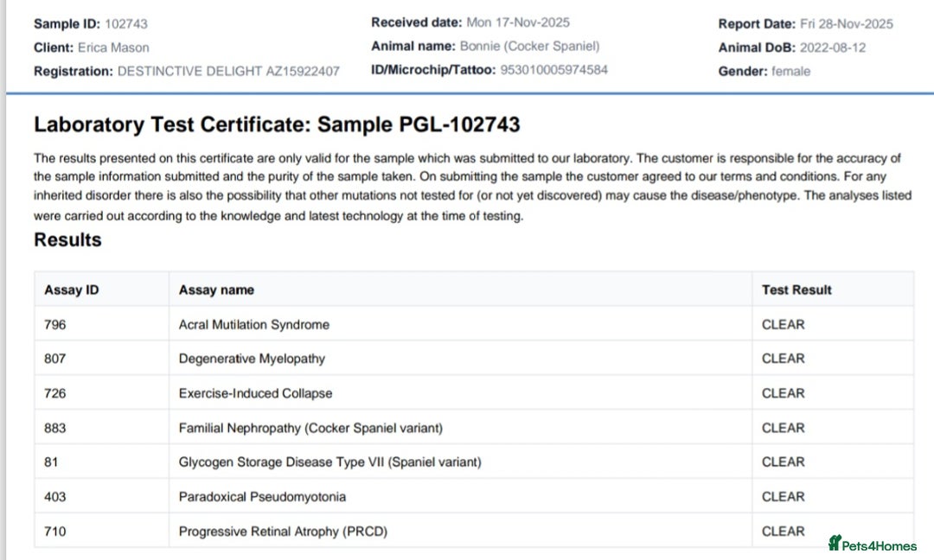The image size is (934, 560).
Task: Click the Pets4Homes logo icon
Action: tap(835, 544)
